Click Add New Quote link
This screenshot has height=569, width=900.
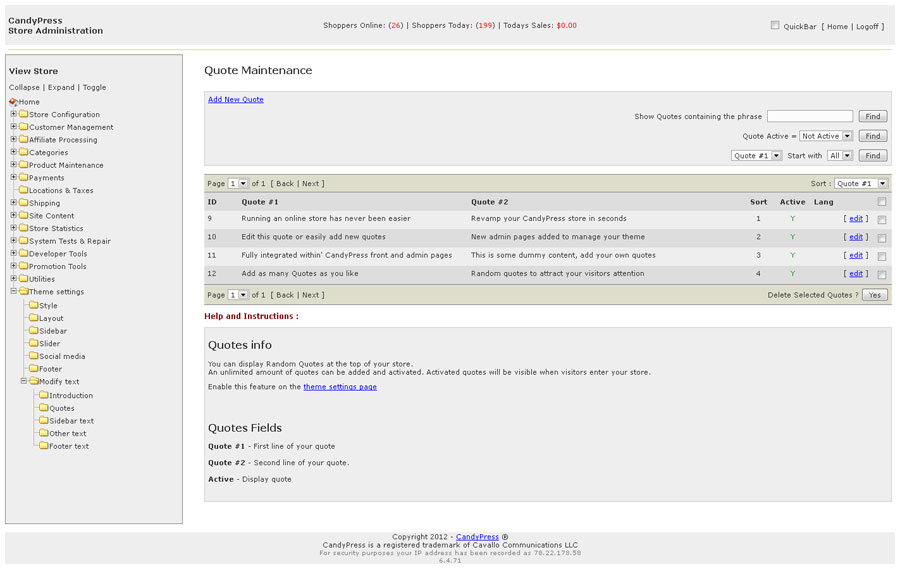[236, 99]
